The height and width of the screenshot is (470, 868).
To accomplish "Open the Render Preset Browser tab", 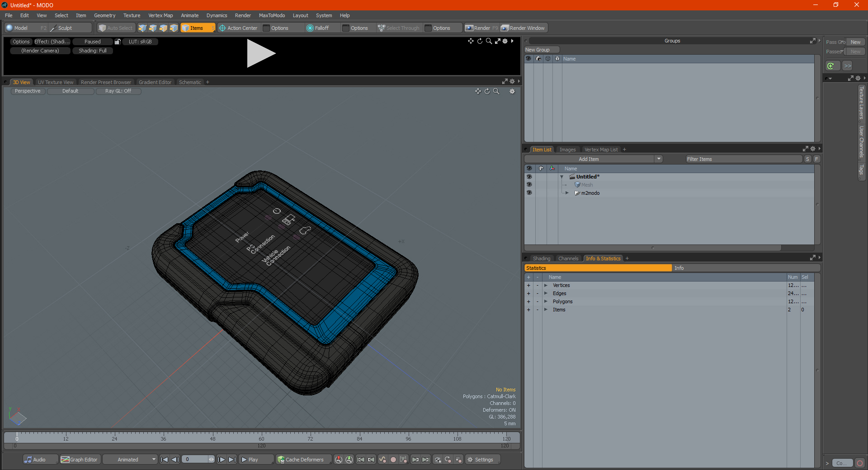I will coord(106,82).
